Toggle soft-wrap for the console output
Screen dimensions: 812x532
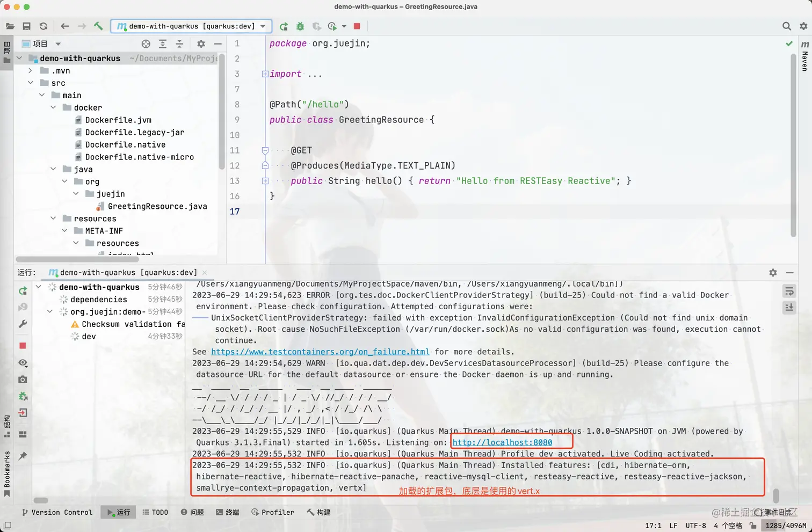click(x=789, y=291)
